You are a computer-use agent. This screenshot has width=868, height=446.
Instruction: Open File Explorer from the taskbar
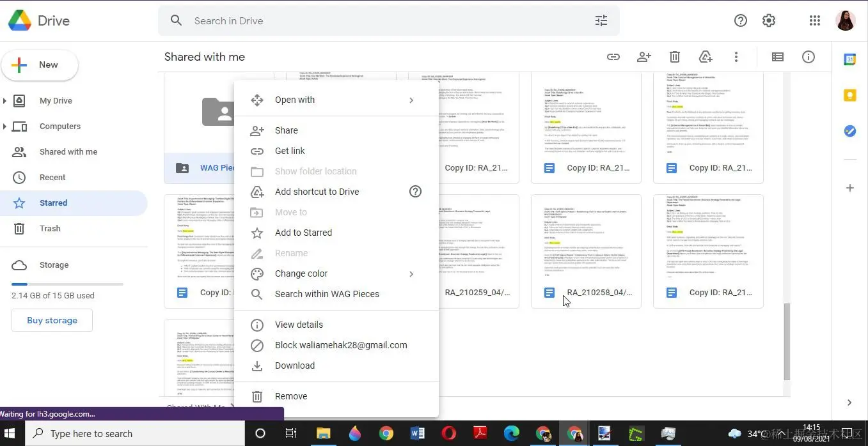point(323,433)
